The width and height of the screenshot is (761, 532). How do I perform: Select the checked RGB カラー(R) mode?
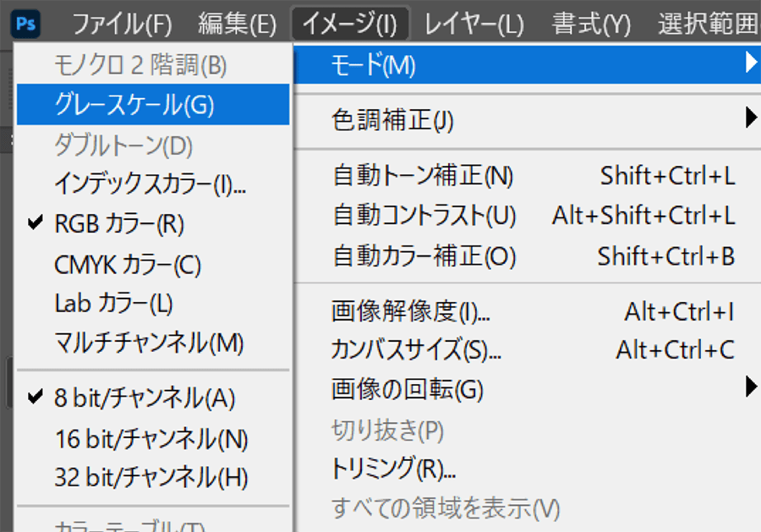[x=118, y=224]
